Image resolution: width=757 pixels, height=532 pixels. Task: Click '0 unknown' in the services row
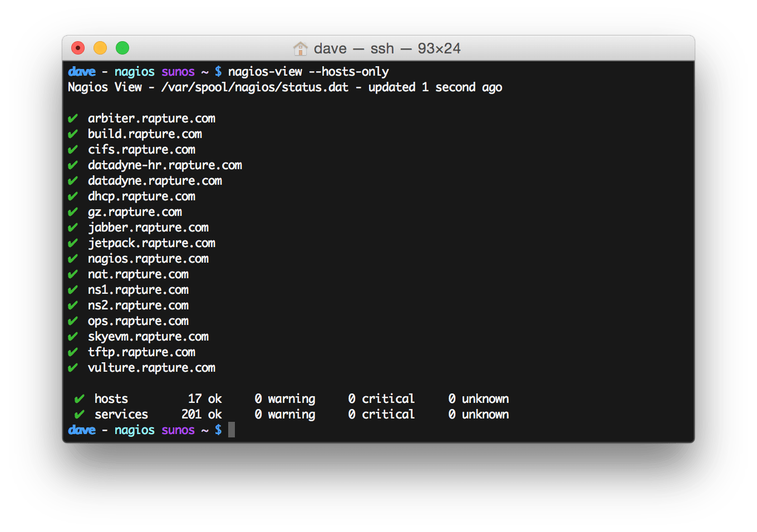(x=479, y=415)
